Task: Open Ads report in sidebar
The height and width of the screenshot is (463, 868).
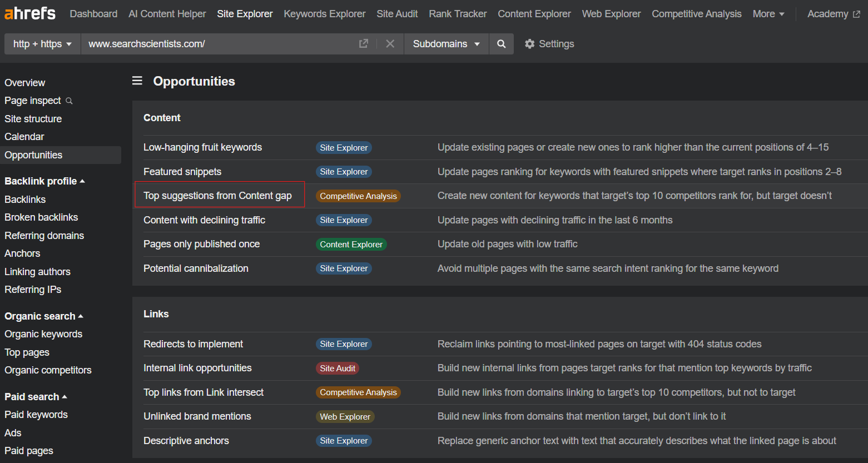Action: [13, 433]
